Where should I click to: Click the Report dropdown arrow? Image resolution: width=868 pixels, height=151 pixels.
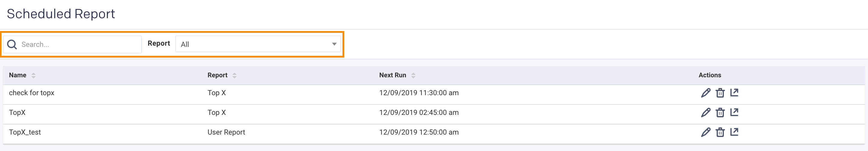(x=334, y=44)
